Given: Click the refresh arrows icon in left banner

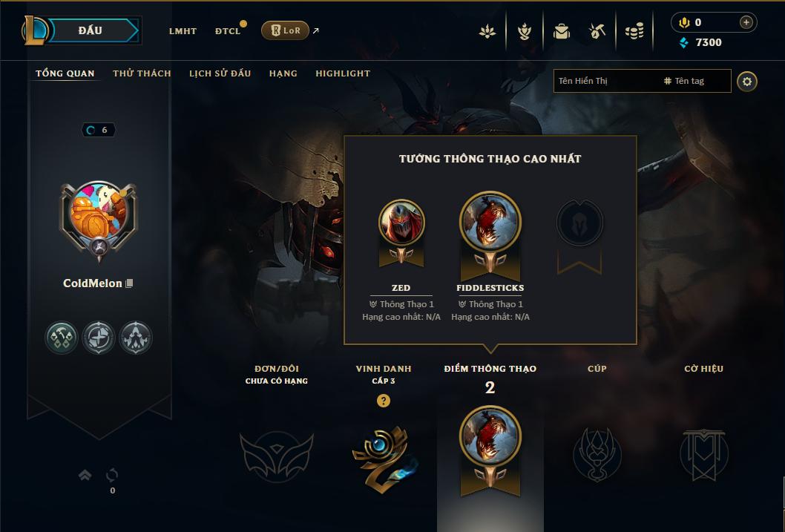Looking at the screenshot, I should [112, 474].
